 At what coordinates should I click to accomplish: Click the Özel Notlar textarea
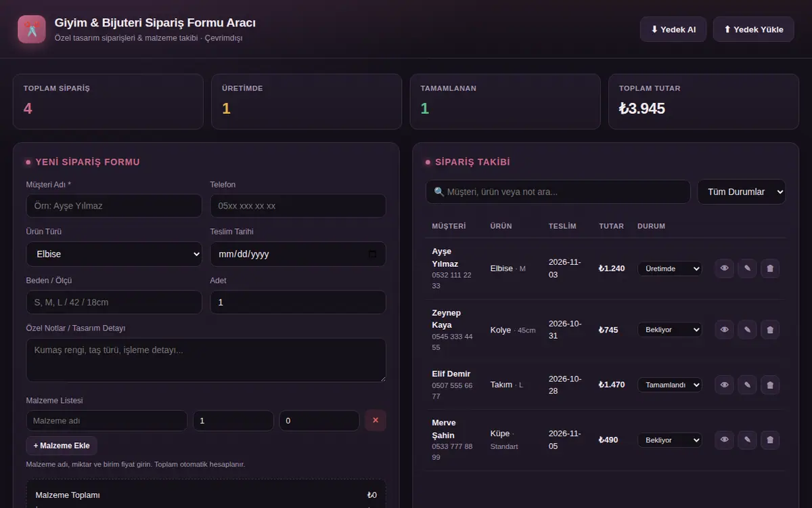point(206,360)
